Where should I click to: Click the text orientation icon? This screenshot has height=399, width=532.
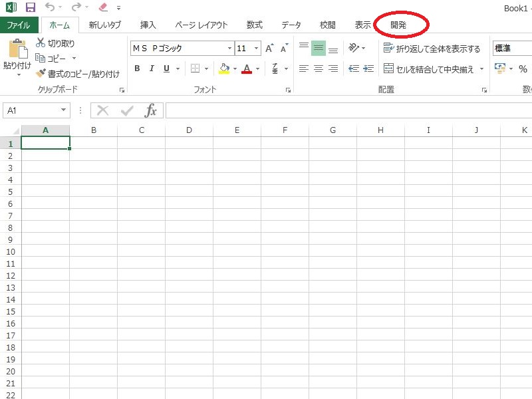(354, 49)
